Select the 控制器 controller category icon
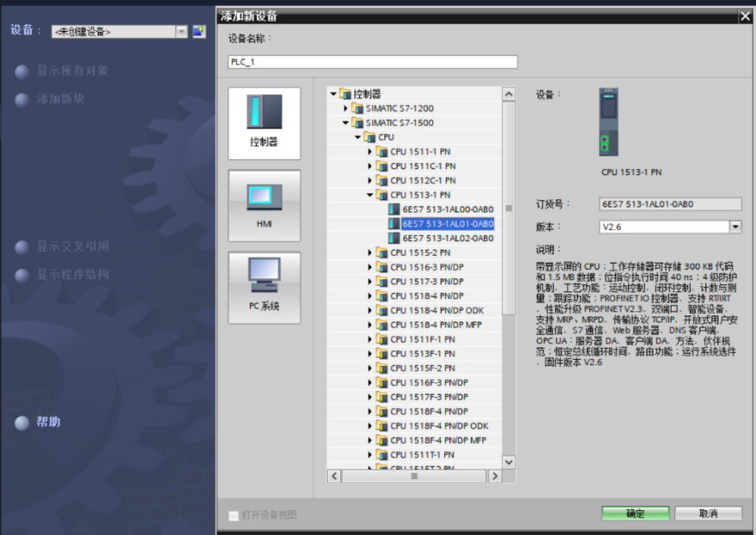Image resolution: width=756 pixels, height=535 pixels. pos(264,123)
